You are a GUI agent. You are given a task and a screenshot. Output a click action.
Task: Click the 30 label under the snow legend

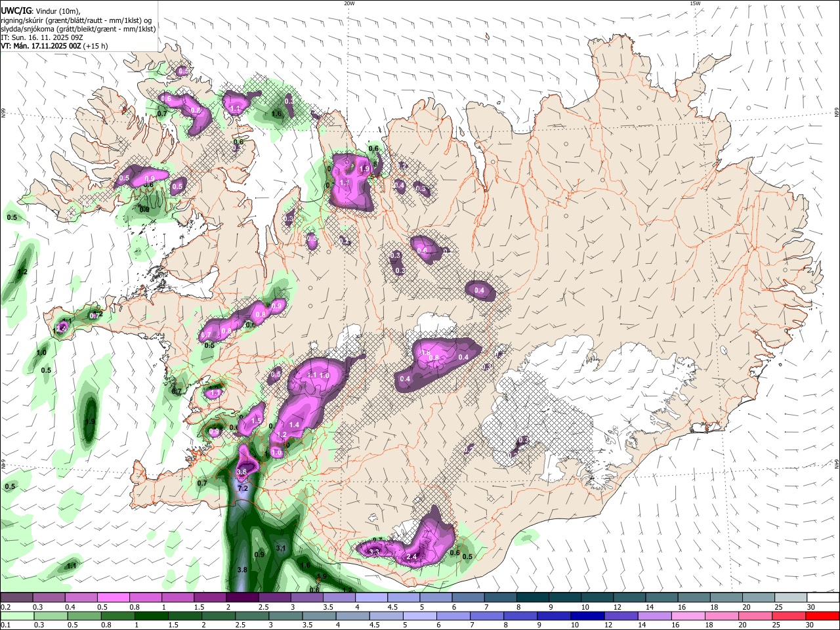click(811, 607)
